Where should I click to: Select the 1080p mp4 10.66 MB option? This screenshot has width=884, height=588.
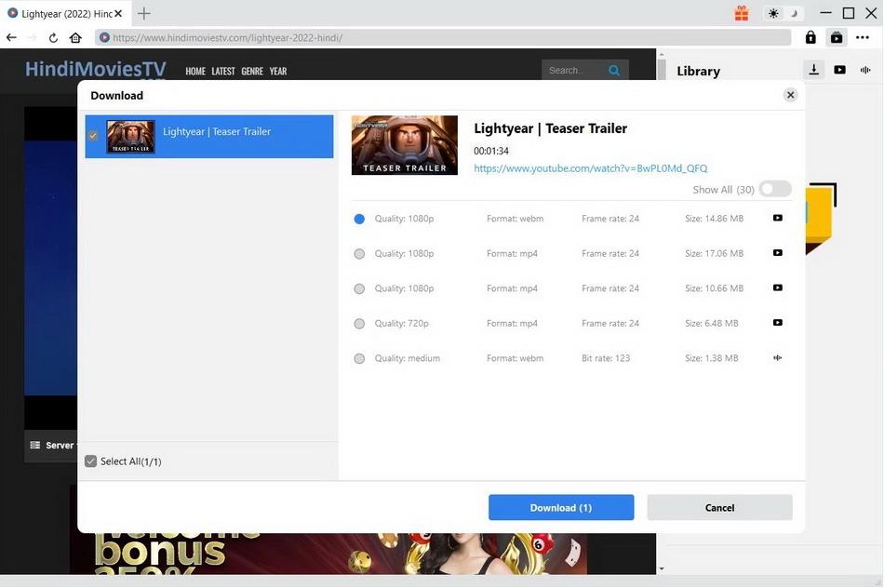[x=359, y=288]
